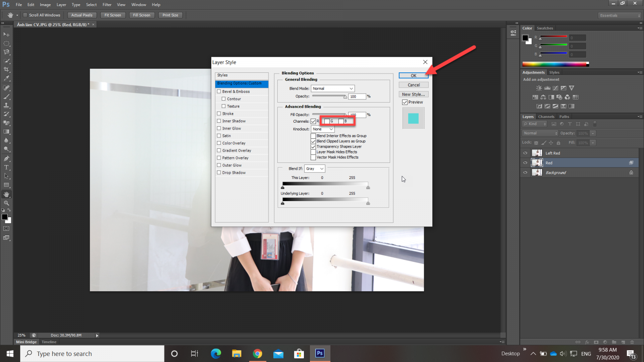Open the Blend If Gray dropdown
The height and width of the screenshot is (362, 644).
314,169
